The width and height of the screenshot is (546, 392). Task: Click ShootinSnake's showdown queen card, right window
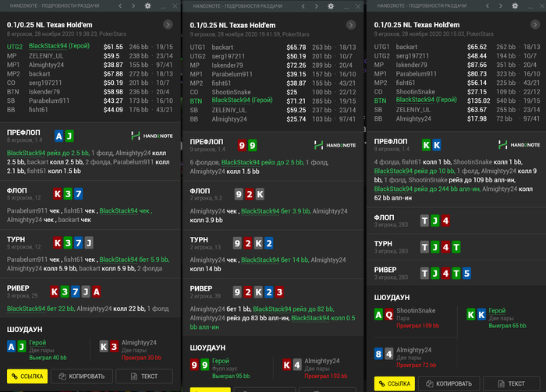point(389,315)
